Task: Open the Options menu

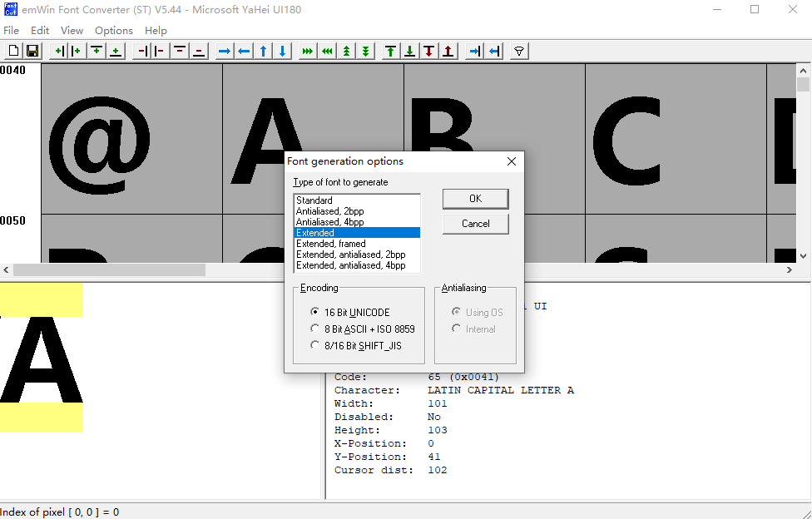Action: coord(114,31)
